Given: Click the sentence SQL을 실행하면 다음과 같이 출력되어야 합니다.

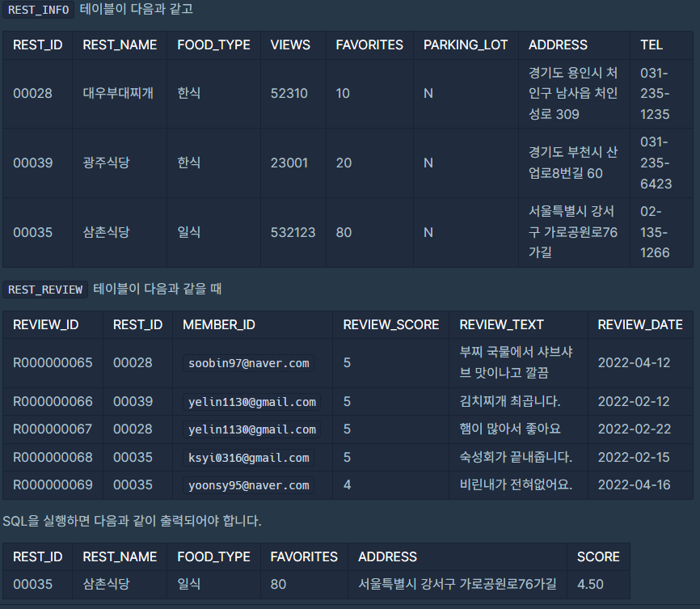Looking at the screenshot, I should (x=132, y=521).
